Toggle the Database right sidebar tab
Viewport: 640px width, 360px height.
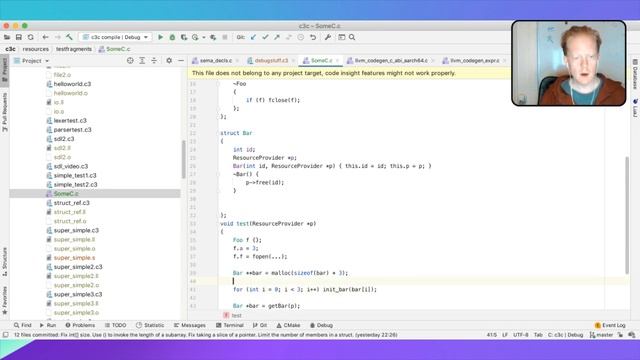(635, 74)
